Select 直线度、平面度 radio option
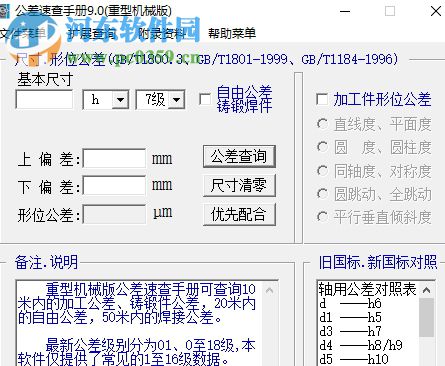The width and height of the screenshot is (445, 366). click(x=322, y=124)
